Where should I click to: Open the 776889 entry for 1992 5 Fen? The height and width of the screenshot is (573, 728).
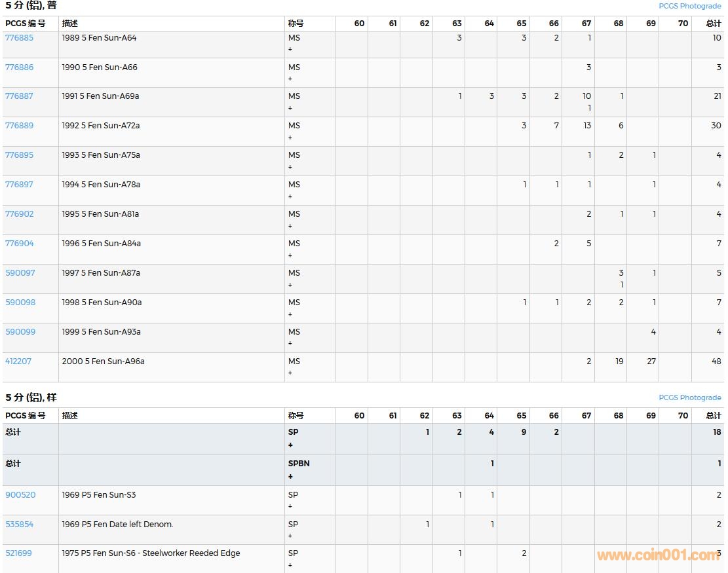click(x=19, y=126)
